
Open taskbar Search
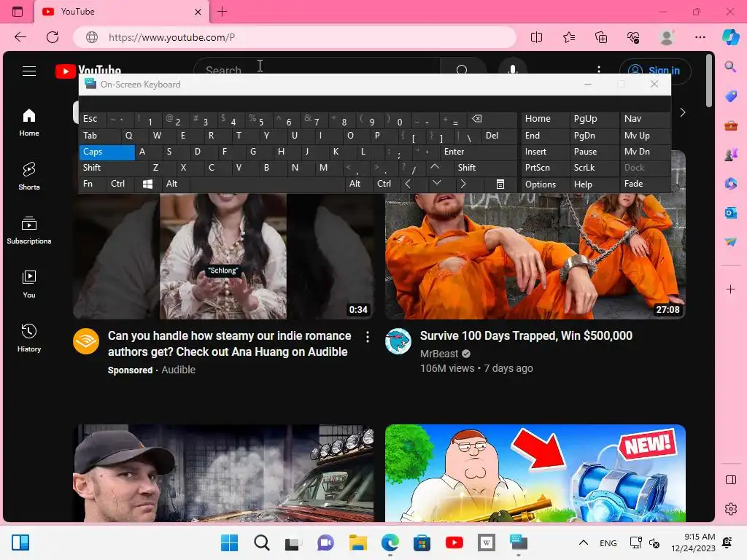click(x=262, y=542)
